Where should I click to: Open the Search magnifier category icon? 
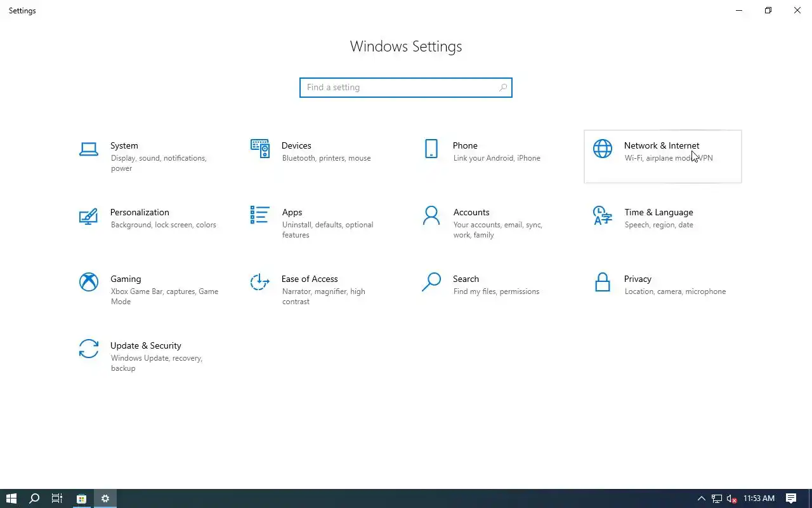click(431, 282)
